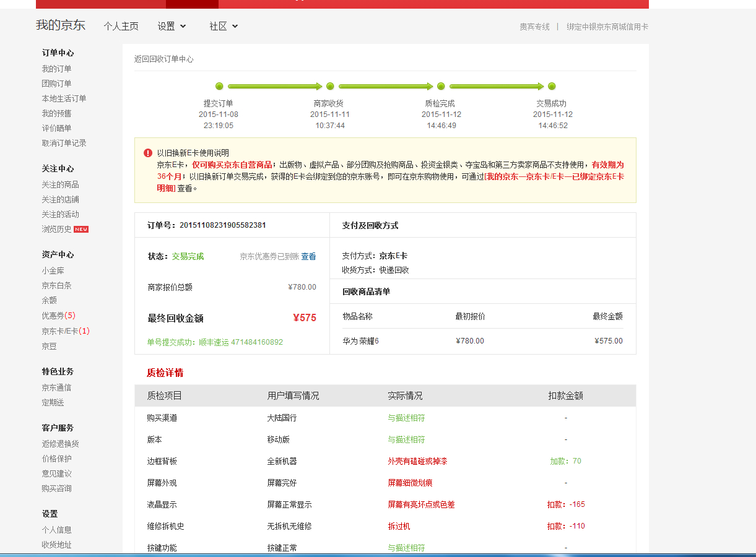Viewport: 756px width, 557px height.
Task: Click the NEW badge next to 浏览历史
Action: [x=81, y=229]
